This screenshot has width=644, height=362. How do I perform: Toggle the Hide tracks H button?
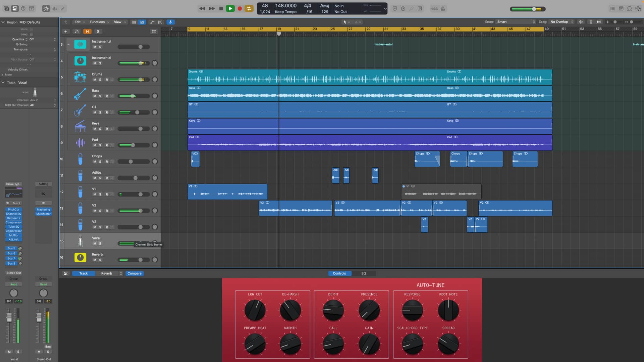(x=87, y=32)
